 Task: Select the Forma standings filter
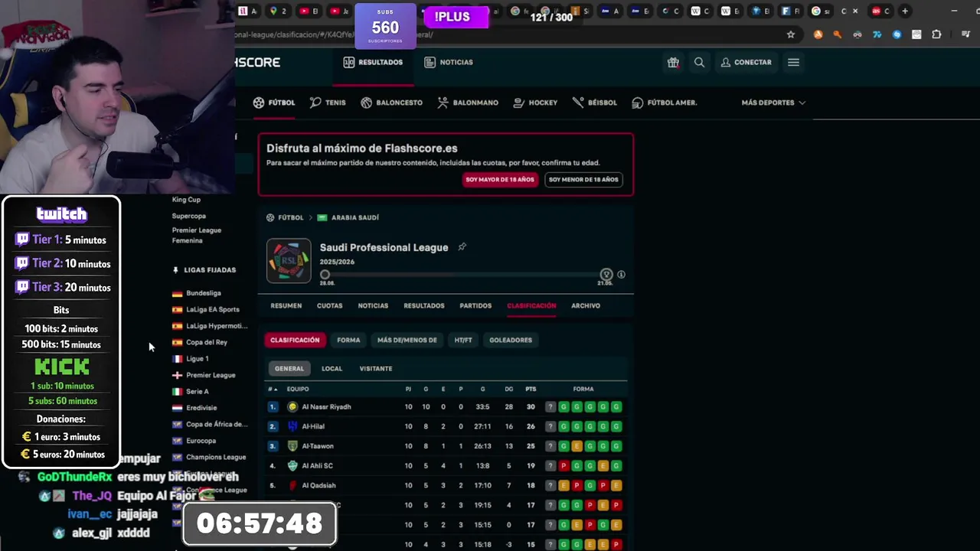tap(348, 341)
